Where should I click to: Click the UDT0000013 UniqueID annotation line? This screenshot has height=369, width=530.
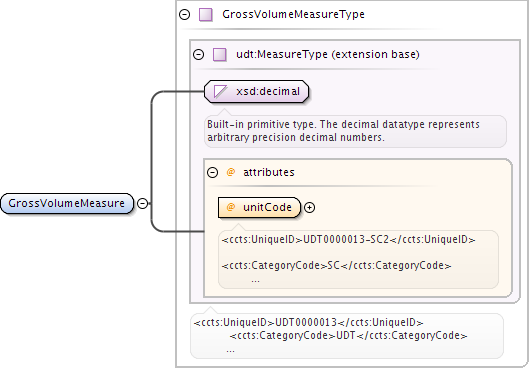point(308,322)
